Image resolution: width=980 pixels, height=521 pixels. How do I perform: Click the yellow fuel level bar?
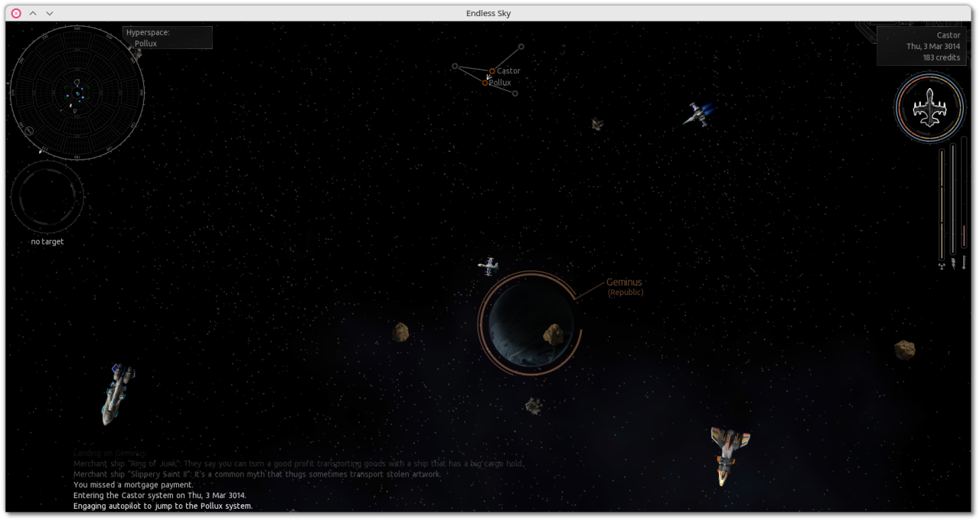(942, 204)
